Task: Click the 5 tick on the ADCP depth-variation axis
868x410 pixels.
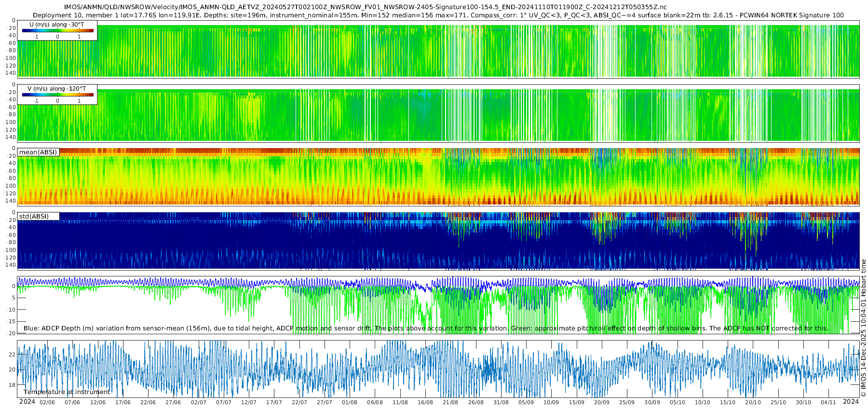Action: (13, 298)
